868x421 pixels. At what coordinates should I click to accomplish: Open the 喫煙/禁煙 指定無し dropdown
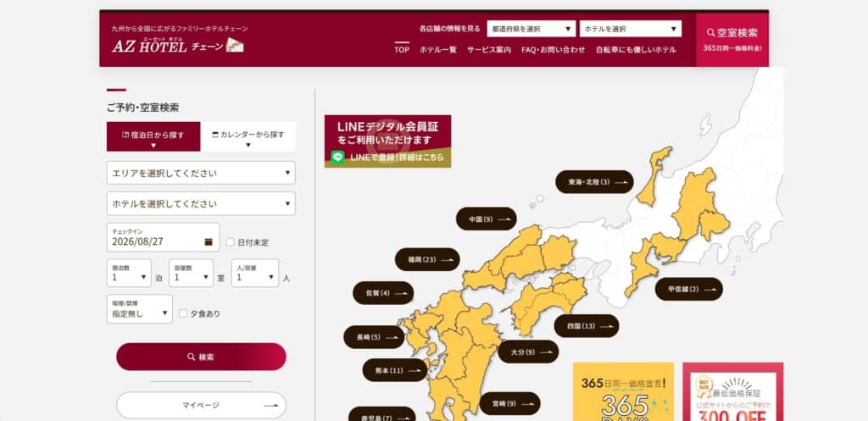(x=140, y=308)
